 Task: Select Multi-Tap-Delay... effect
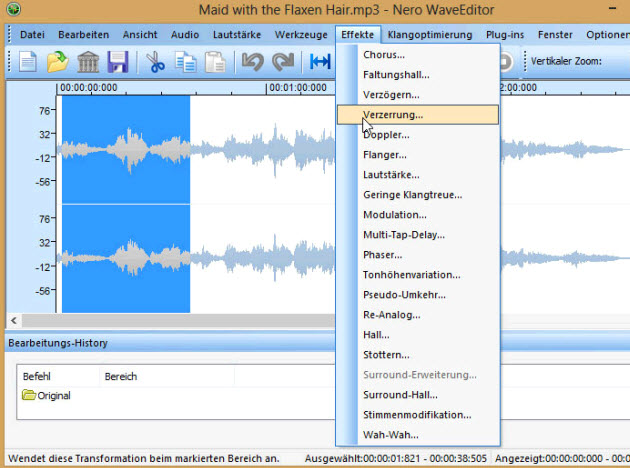point(418,235)
